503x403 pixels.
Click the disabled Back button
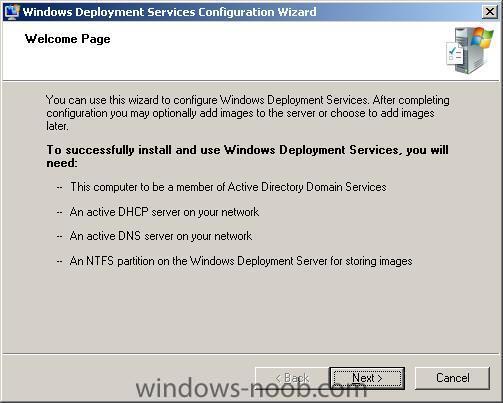[292, 378]
